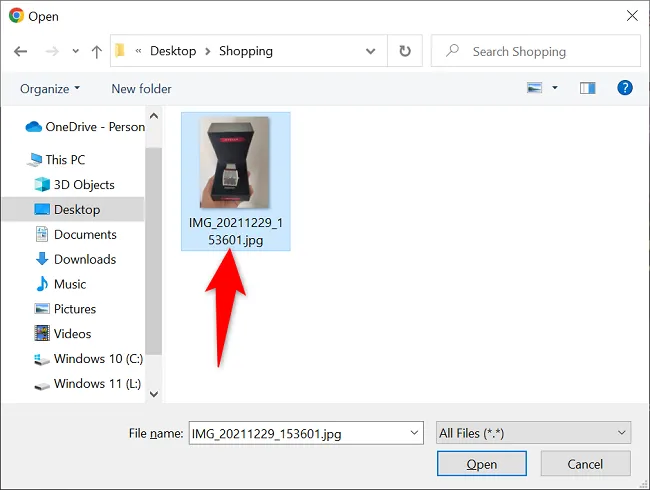Screen dimensions: 650x490
Task: Select the Music folder icon
Action: [42, 284]
